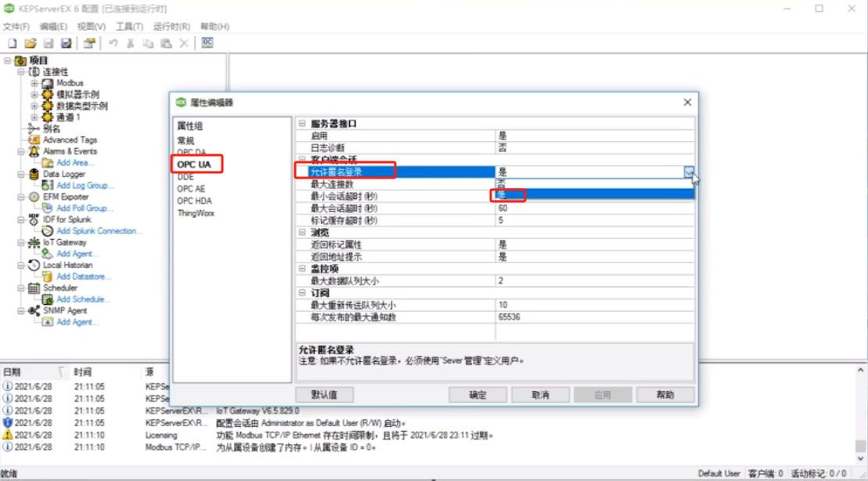Collapse the 项目 root tree node
The height and width of the screenshot is (481, 868).
point(7,60)
